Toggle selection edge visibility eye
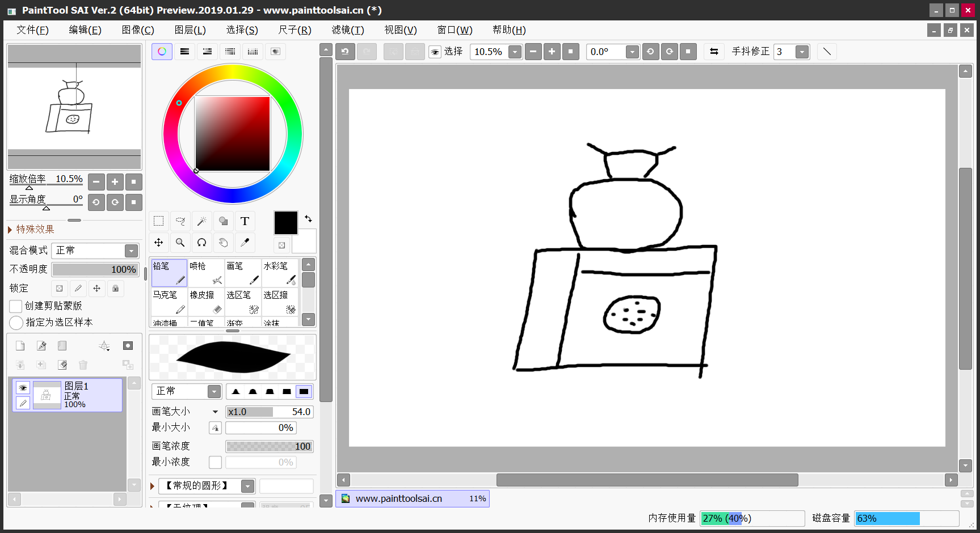Image resolution: width=980 pixels, height=533 pixels. click(x=435, y=52)
